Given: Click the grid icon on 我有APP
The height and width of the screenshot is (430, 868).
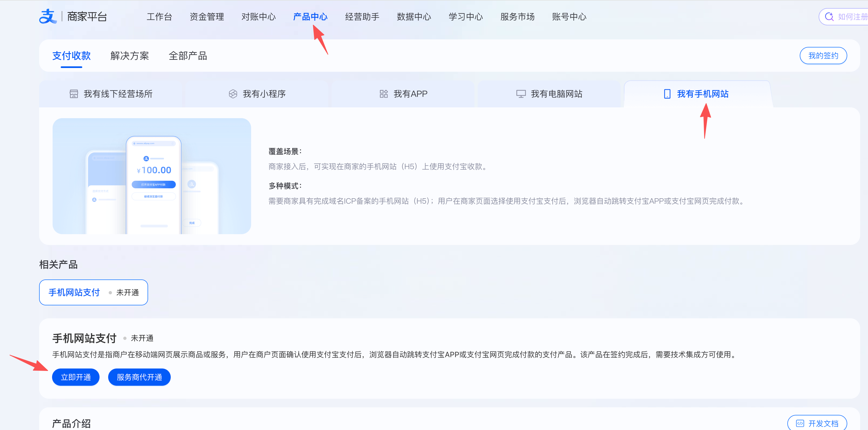Looking at the screenshot, I should pyautogui.click(x=384, y=94).
